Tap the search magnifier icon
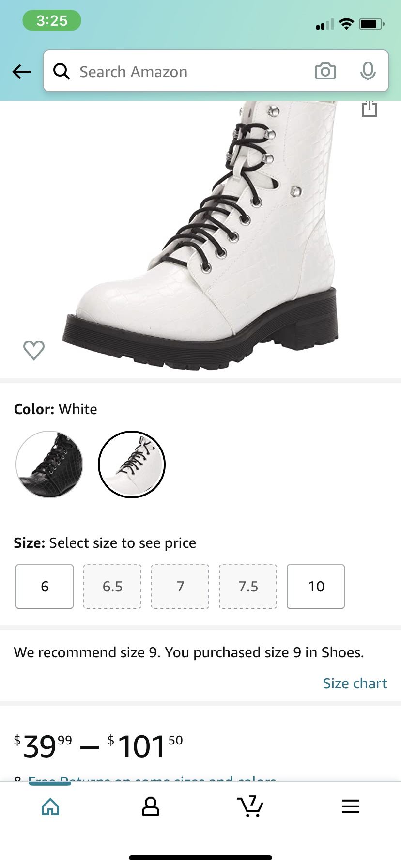The width and height of the screenshot is (401, 868). coord(62,71)
